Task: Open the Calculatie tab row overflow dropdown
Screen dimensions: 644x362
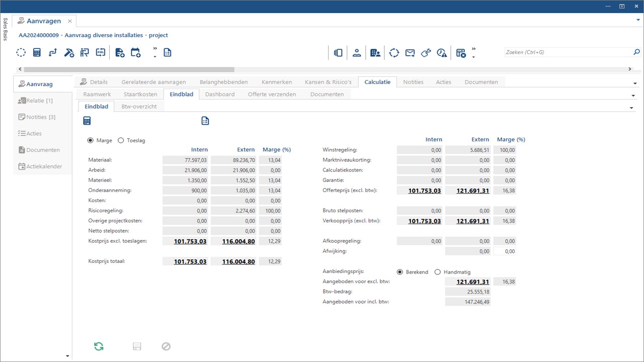Action: 633,95
